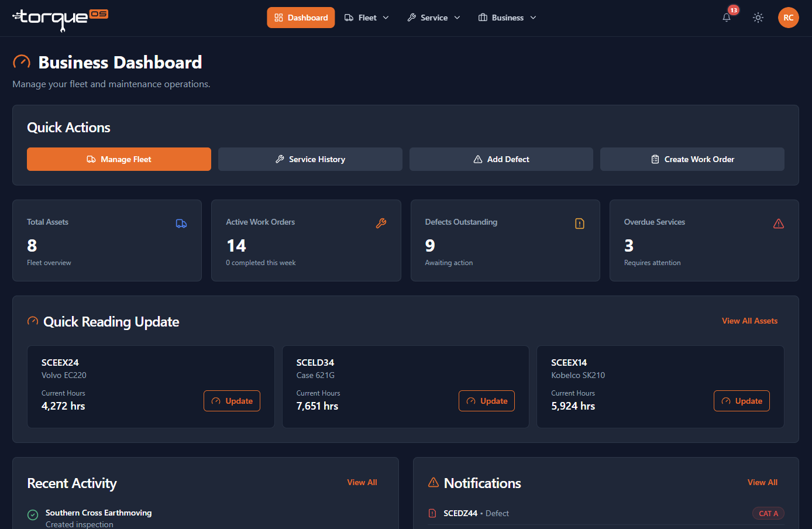Viewport: 812px width, 529px height.
Task: Click the Service wrench icon in navigation
Action: click(x=412, y=18)
